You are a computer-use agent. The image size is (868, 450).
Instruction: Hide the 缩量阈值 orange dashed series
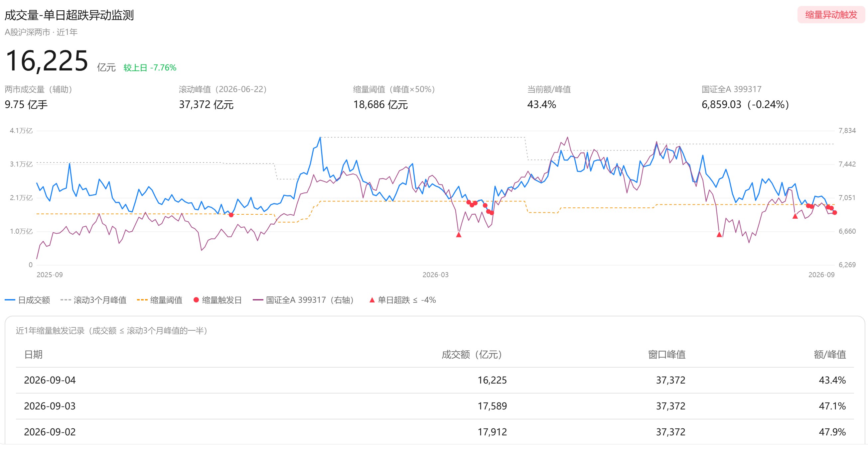point(159,300)
